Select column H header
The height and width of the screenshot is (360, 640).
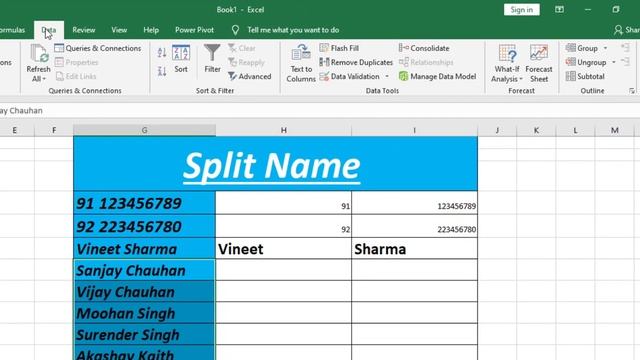click(x=283, y=130)
